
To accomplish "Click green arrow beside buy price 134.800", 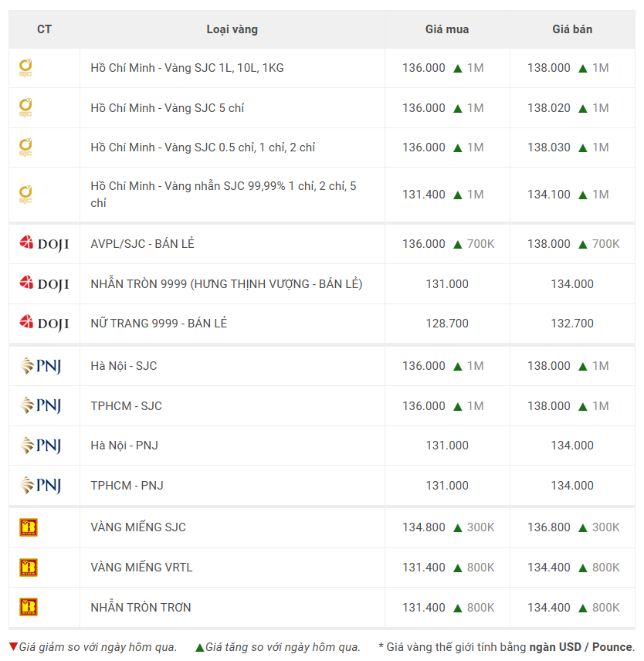I will pos(458,527).
